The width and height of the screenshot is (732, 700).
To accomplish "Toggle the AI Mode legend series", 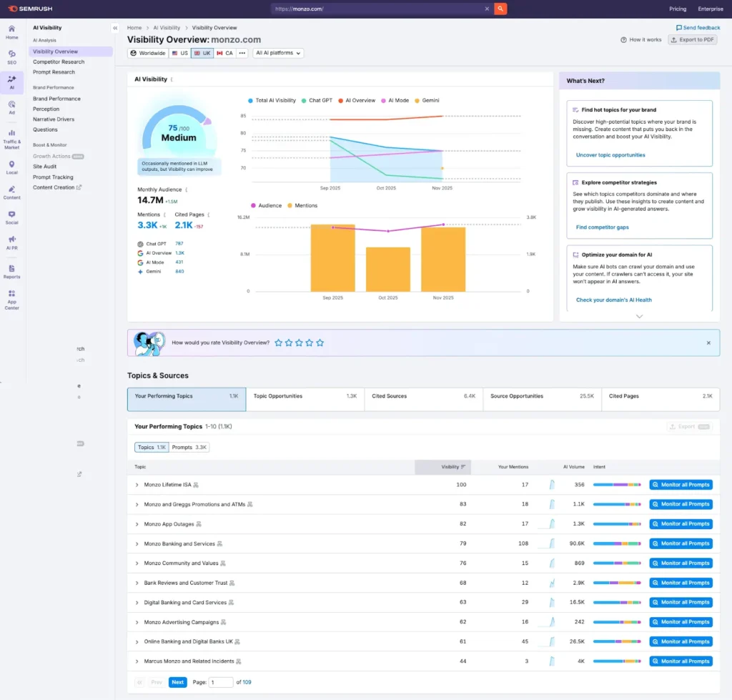I will [x=395, y=100].
